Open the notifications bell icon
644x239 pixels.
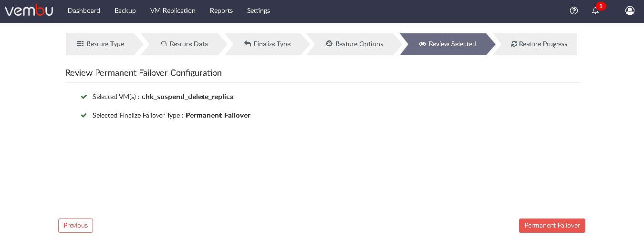[x=595, y=10]
